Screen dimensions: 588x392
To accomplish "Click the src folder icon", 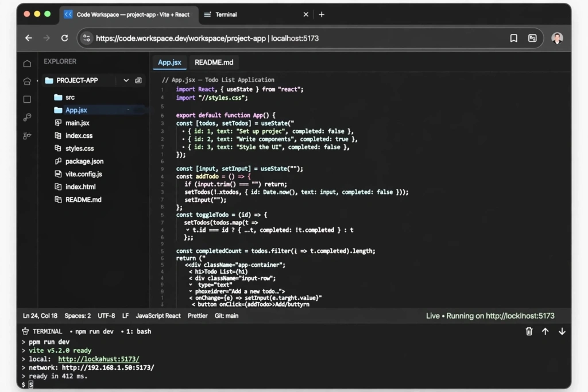I will [58, 98].
